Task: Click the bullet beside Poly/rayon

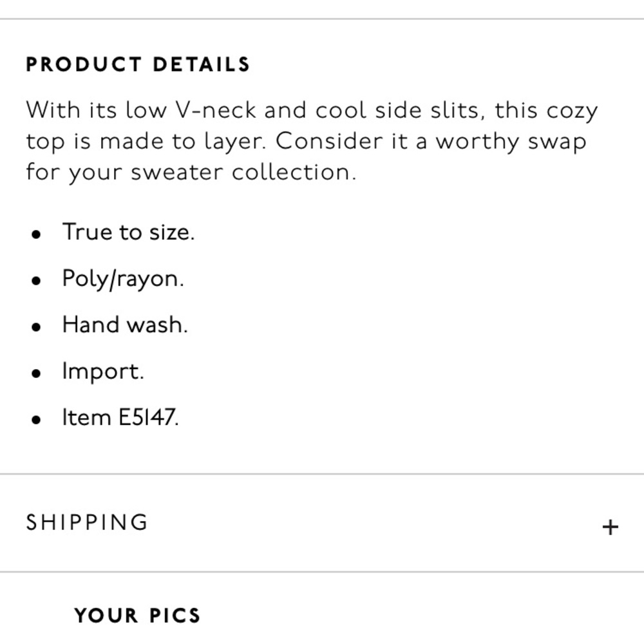Action: point(36,280)
